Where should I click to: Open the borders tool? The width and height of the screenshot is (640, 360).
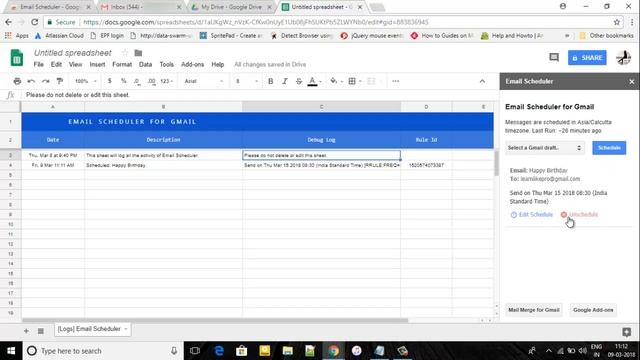(x=352, y=81)
